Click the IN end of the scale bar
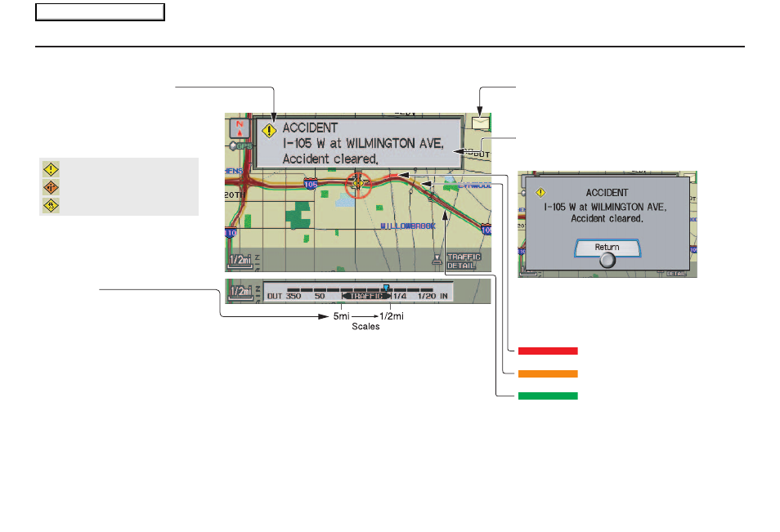 (444, 297)
